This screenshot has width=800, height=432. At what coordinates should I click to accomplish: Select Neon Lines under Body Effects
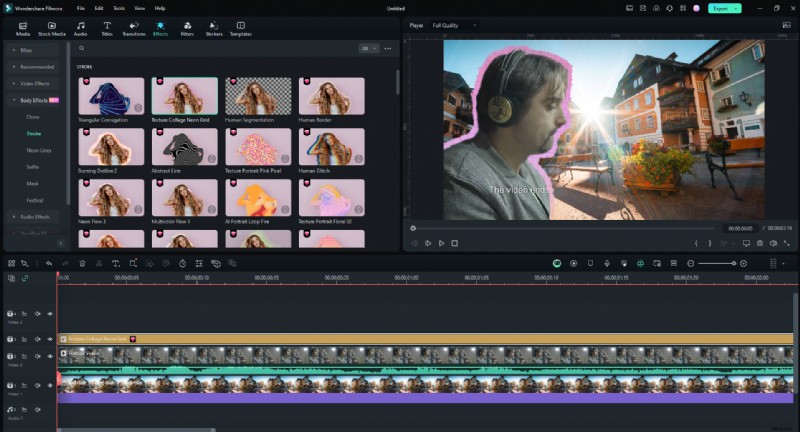[x=40, y=149]
